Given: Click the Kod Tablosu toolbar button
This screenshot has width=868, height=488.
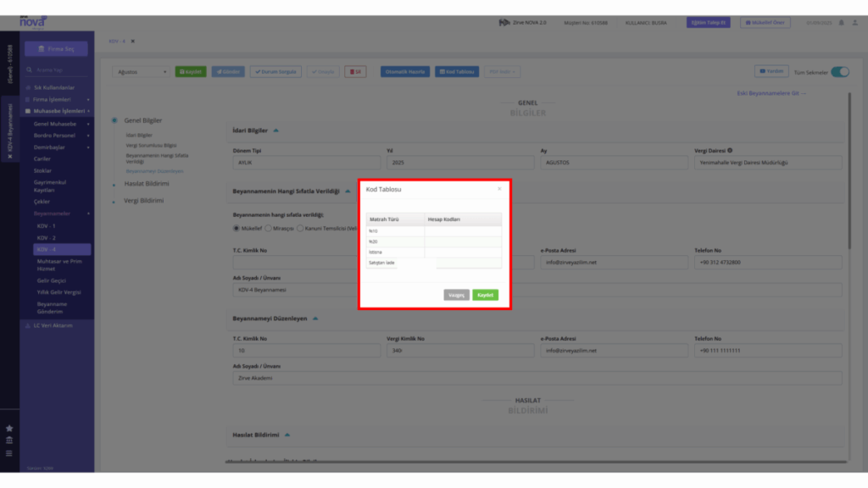Looking at the screenshot, I should 457,72.
